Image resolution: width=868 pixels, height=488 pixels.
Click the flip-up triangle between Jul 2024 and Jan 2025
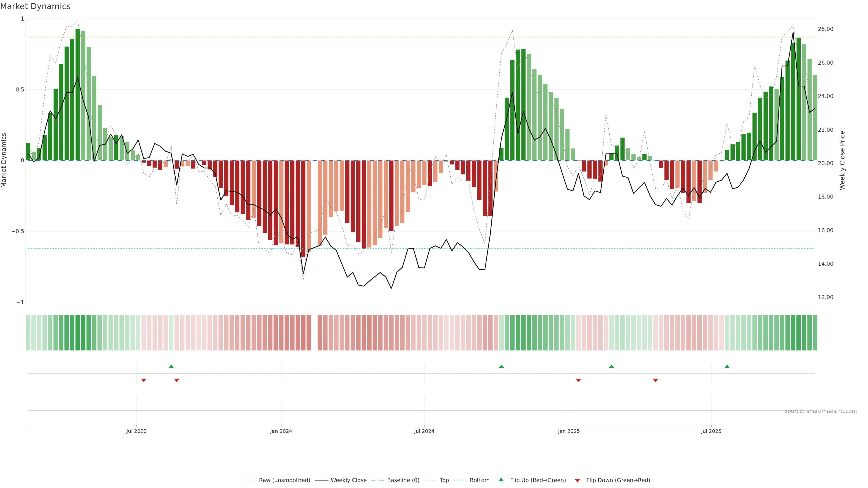pos(501,366)
